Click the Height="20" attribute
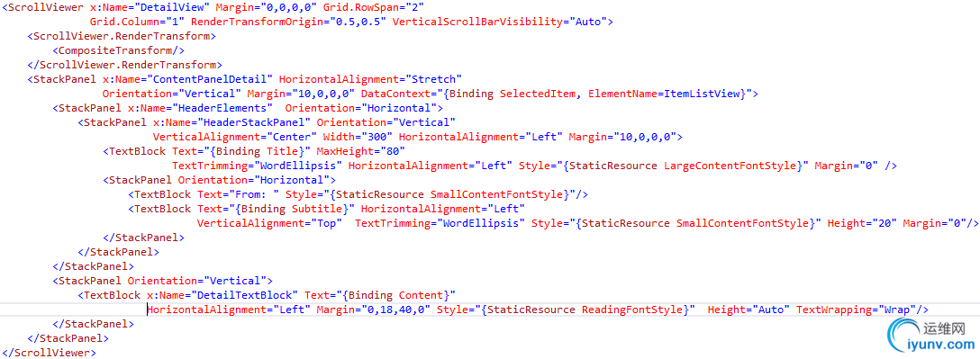Screen dimensions: 980x359 [862, 223]
